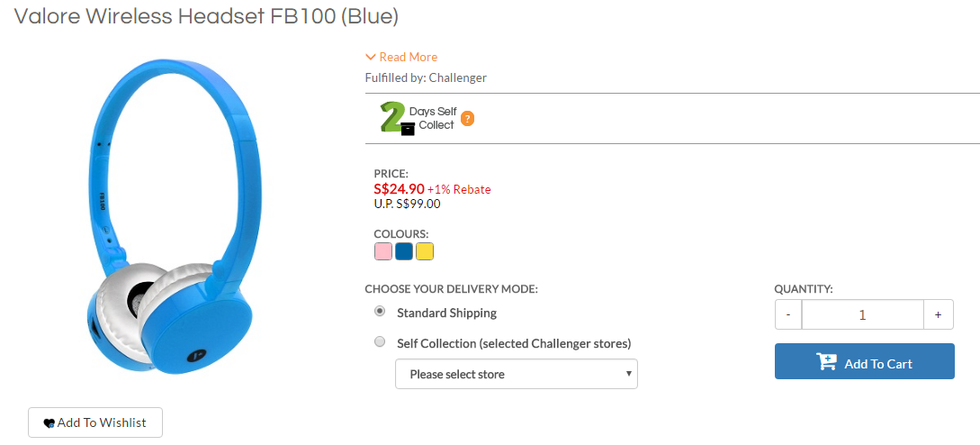Choose the yellow colour swatch
The width and height of the screenshot is (980, 445).
[425, 251]
